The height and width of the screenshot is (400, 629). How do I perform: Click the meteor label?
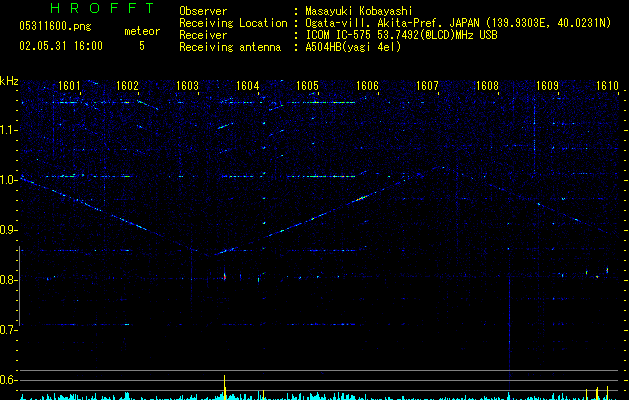pyautogui.click(x=142, y=31)
